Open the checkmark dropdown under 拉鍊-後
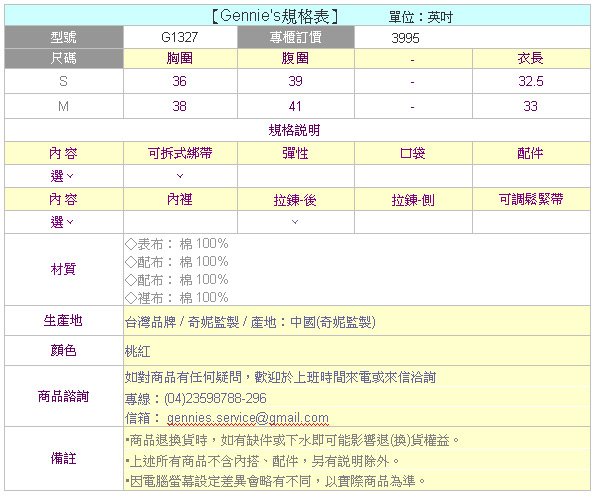Viewport: 596px width, 498px height. [295, 222]
